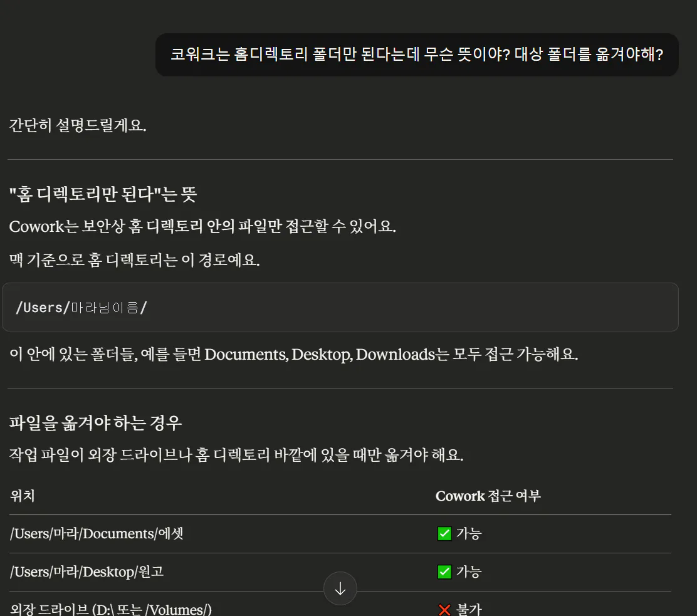Click the table header 위치

click(22, 496)
